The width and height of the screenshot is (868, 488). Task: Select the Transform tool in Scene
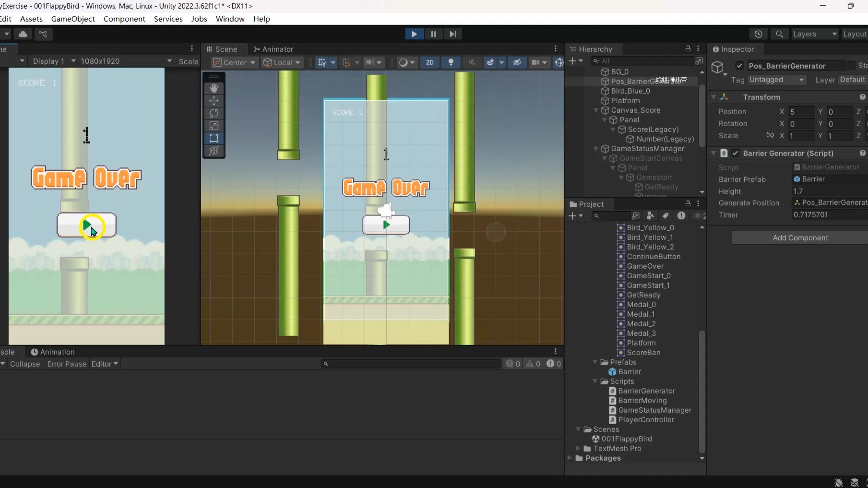pos(214,151)
